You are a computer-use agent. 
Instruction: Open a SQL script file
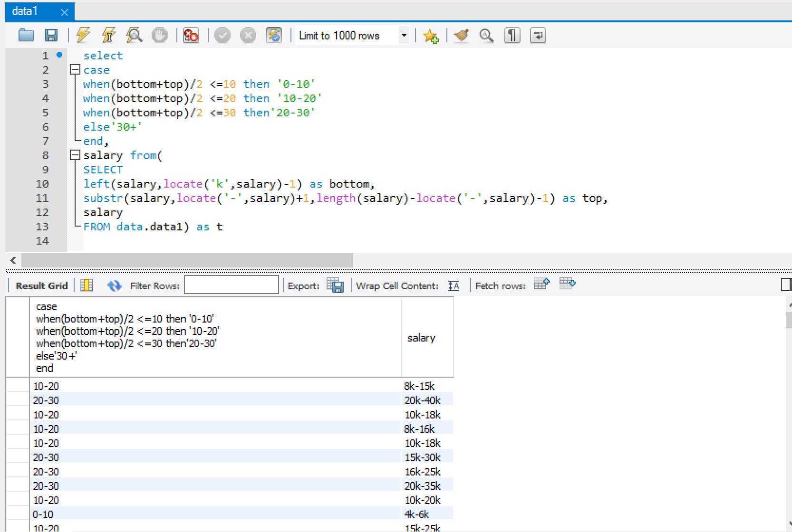click(x=26, y=35)
